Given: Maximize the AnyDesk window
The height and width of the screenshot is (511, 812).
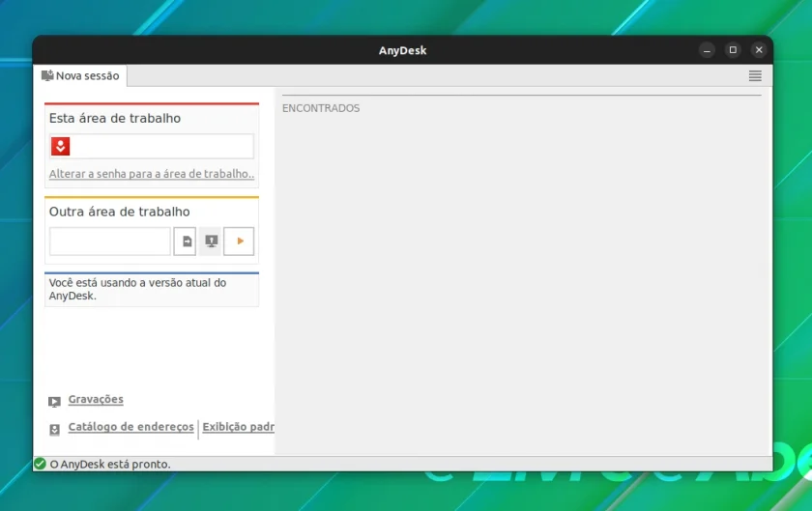Looking at the screenshot, I should [733, 50].
